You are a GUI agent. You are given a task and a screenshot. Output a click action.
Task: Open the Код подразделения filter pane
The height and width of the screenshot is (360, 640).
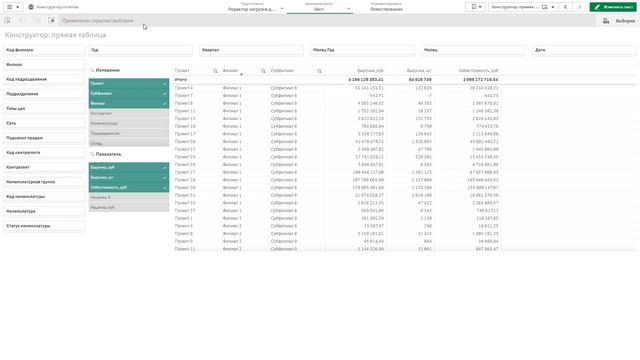coord(44,79)
